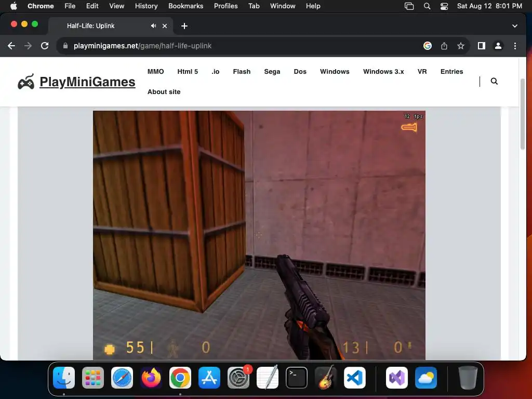The image size is (532, 399).
Task: Go back with browser back arrow
Action: [11, 46]
